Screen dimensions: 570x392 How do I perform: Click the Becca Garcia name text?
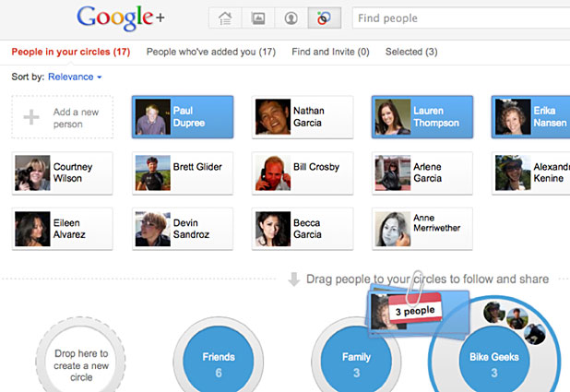[307, 229]
